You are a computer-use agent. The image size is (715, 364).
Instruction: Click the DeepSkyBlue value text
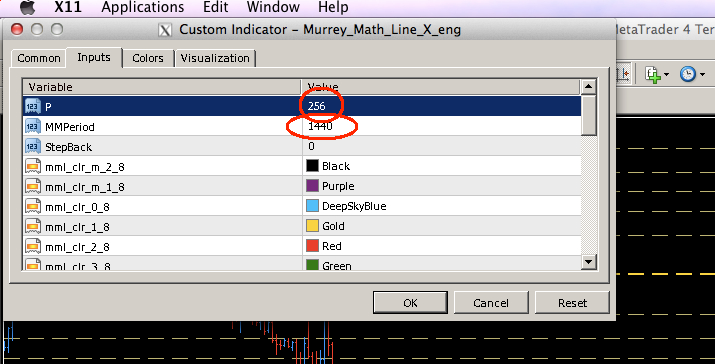354,206
